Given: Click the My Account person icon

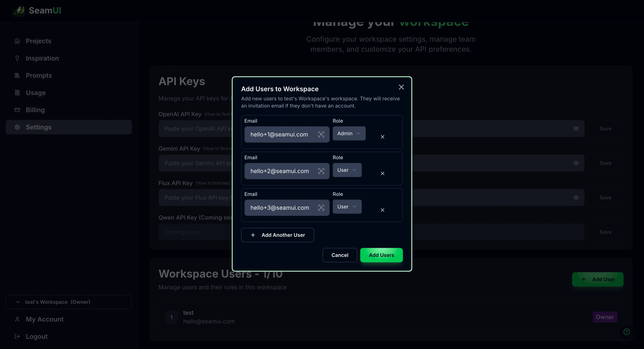Looking at the screenshot, I should 17,319.
